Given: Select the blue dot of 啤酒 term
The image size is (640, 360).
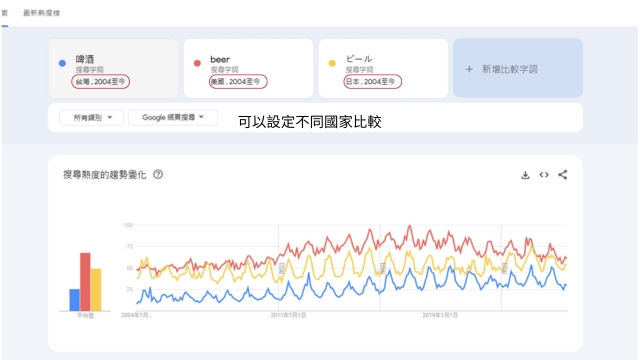Looking at the screenshot, I should (x=62, y=63).
